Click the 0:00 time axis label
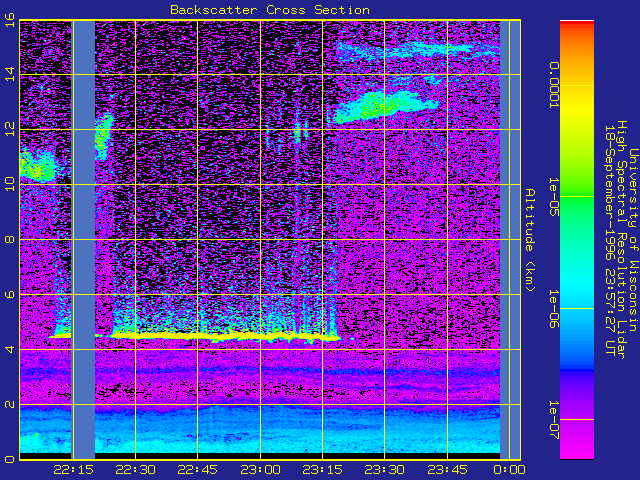Image resolution: width=640 pixels, height=480 pixels. (509, 469)
